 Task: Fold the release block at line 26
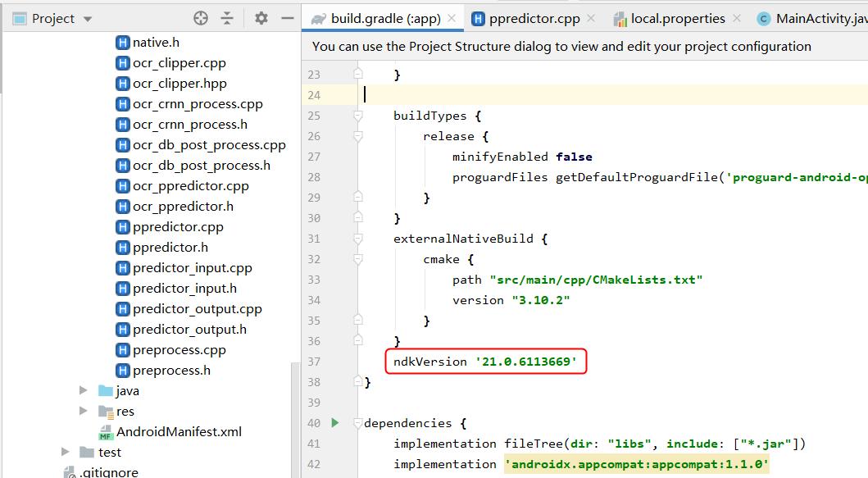coord(358,136)
